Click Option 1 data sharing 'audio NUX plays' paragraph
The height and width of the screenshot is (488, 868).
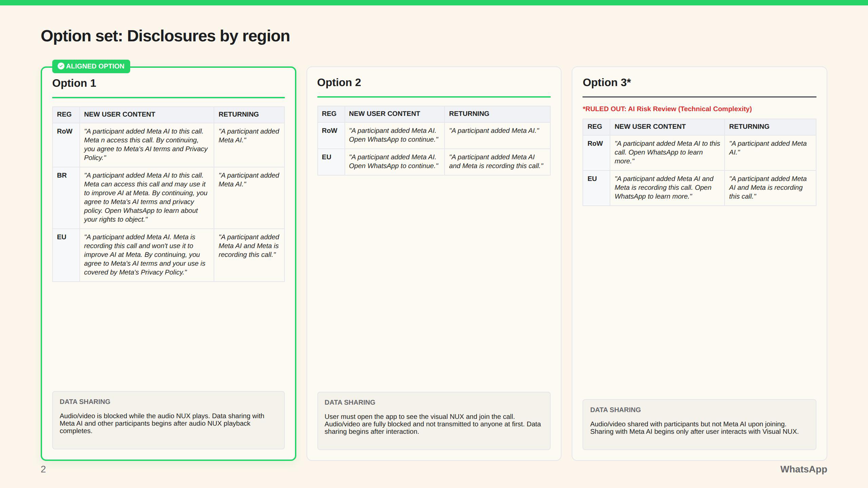coord(162,424)
